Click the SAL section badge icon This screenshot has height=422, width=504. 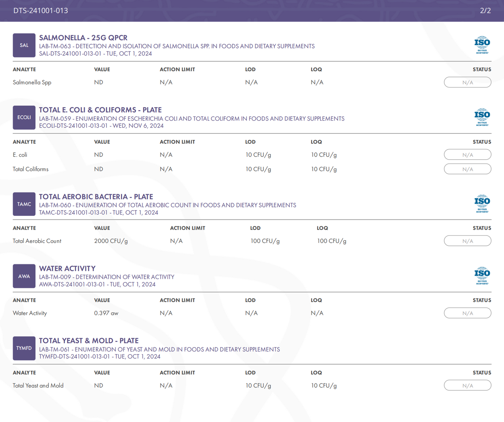click(x=24, y=45)
